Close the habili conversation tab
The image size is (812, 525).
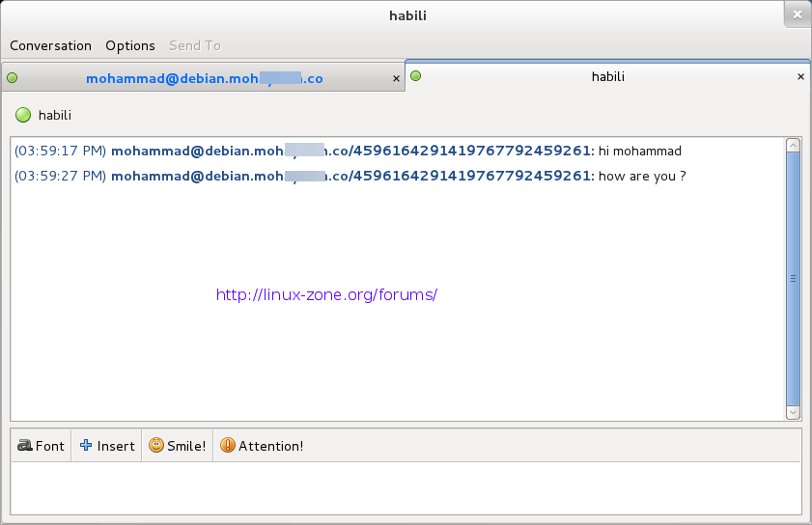pos(800,76)
